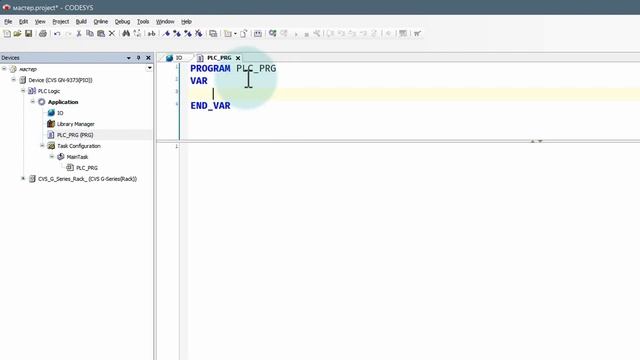Select 'PLC_PRG' under MainTask
The height and width of the screenshot is (360, 640).
(87, 168)
